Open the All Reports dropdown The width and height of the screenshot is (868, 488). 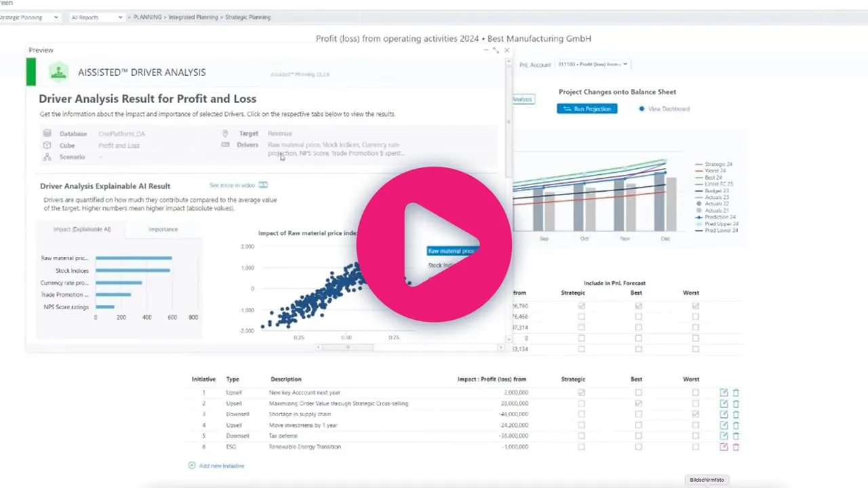click(x=96, y=17)
